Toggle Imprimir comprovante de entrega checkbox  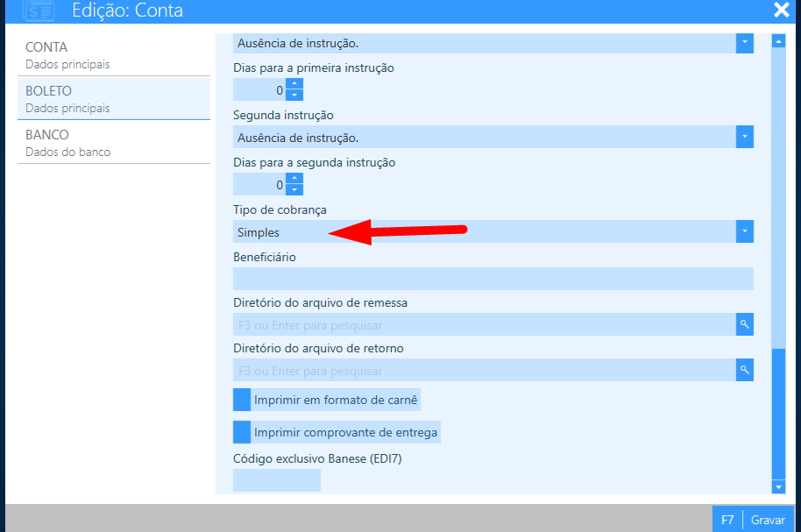click(x=242, y=432)
